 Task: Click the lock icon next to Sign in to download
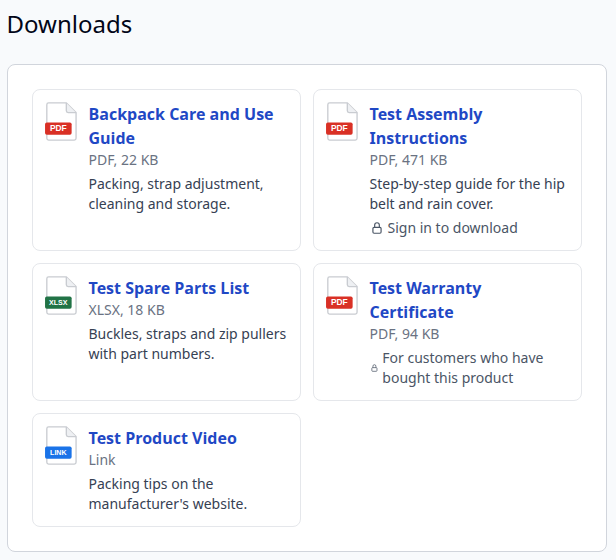[x=376, y=228]
